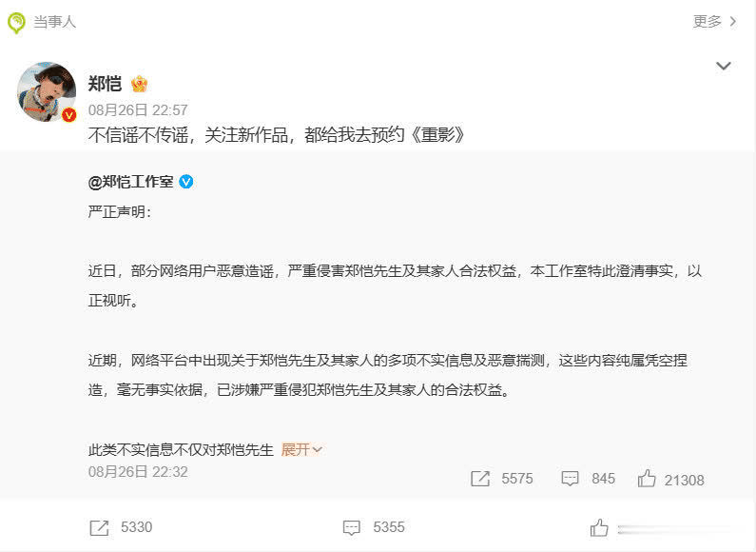Click the crown membership badge beside 郑恺
The image size is (756, 552).
[x=139, y=84]
